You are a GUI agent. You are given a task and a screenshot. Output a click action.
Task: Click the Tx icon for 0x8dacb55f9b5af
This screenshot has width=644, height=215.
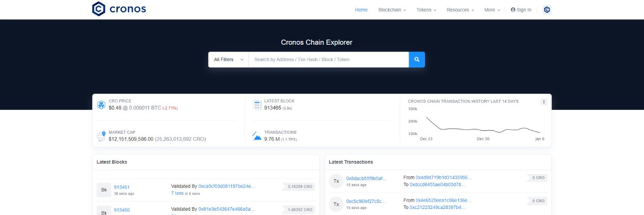click(336, 181)
